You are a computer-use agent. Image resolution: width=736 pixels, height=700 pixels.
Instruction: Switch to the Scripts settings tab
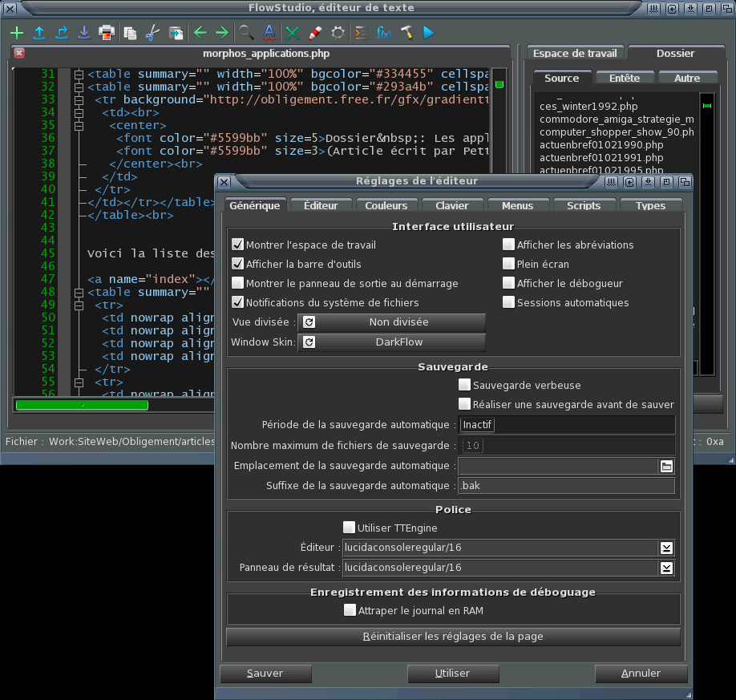(x=584, y=205)
